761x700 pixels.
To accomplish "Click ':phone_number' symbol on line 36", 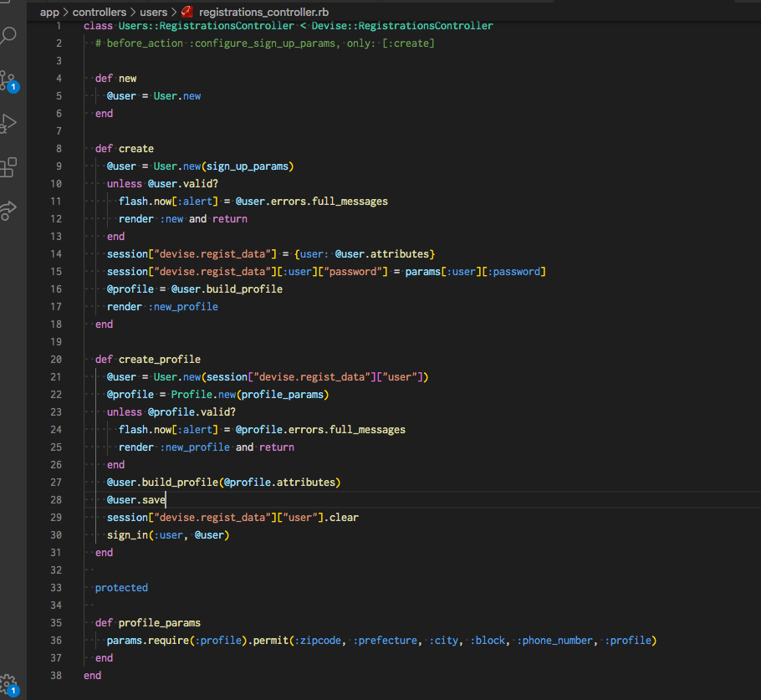I will pos(555,641).
